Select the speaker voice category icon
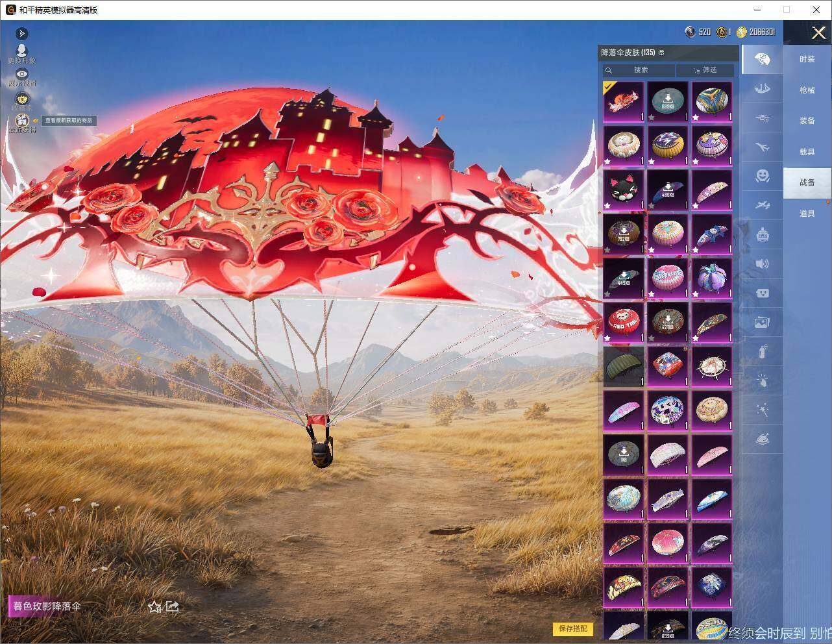Viewport: 832px width, 644px height. click(763, 264)
